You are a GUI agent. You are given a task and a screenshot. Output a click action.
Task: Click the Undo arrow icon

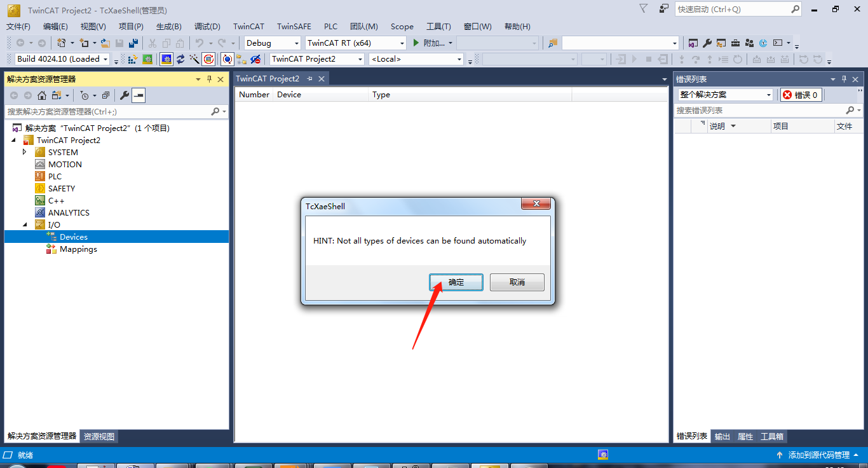pos(199,43)
